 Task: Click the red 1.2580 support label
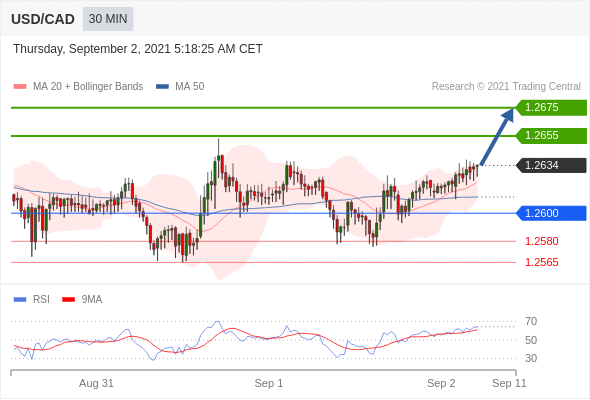click(541, 241)
